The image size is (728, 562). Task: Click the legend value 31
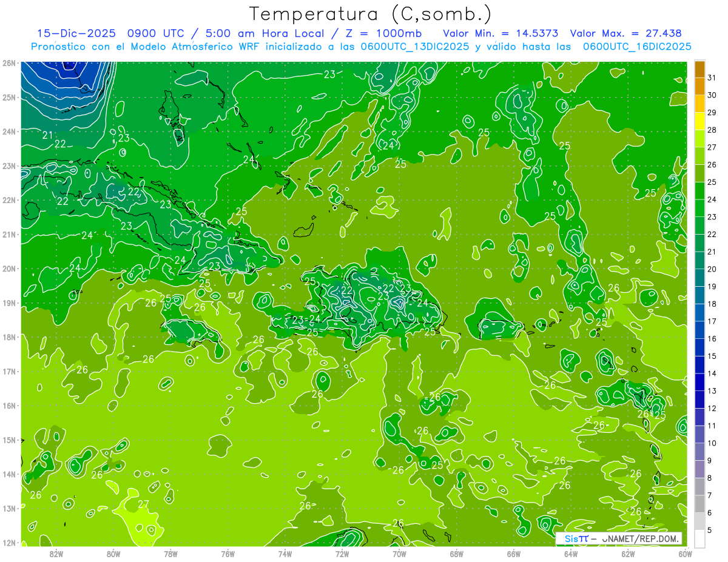712,78
